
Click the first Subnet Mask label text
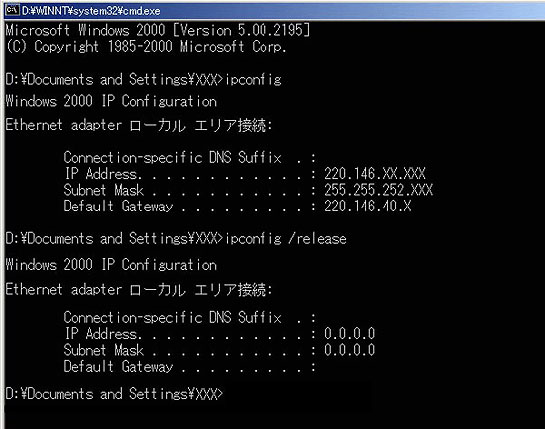click(104, 190)
